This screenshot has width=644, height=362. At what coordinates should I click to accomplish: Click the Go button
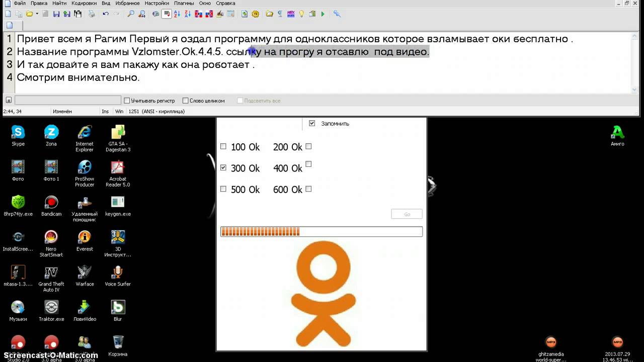[407, 214]
